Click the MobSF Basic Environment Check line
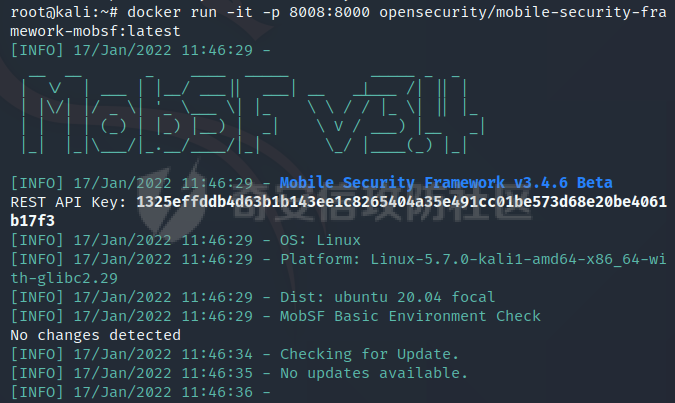This screenshot has height=403, width=675. click(x=276, y=316)
